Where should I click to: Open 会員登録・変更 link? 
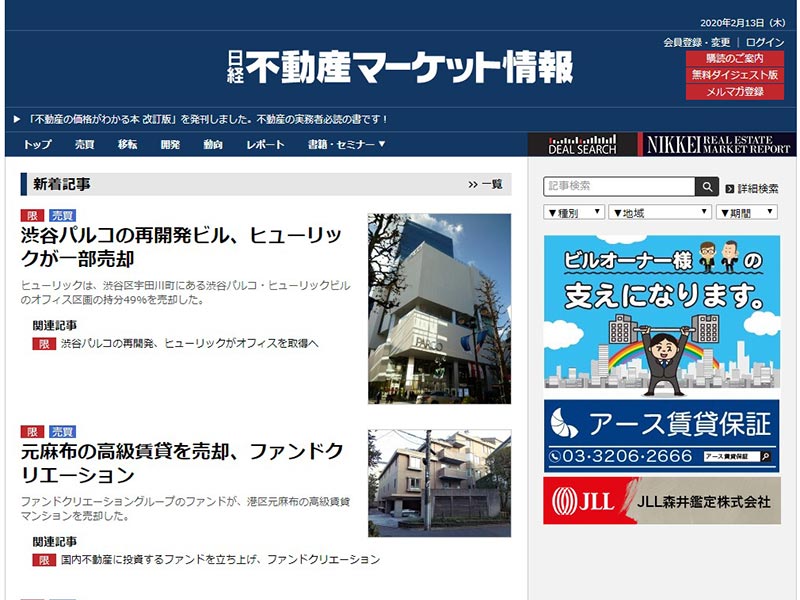tap(697, 42)
